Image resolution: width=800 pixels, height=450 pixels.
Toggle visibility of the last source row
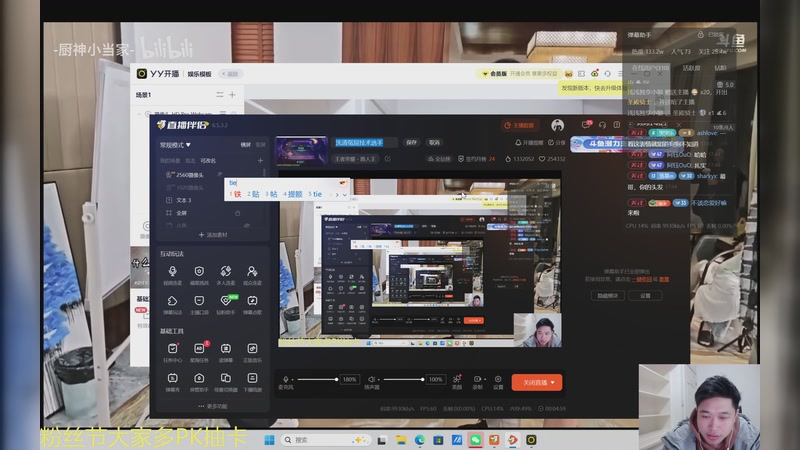point(247,225)
